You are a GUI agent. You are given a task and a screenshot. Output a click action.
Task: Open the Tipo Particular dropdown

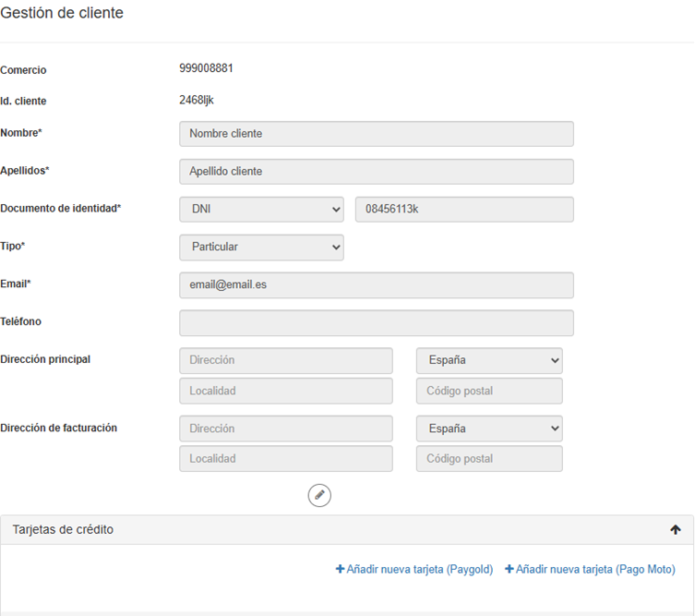coord(261,248)
